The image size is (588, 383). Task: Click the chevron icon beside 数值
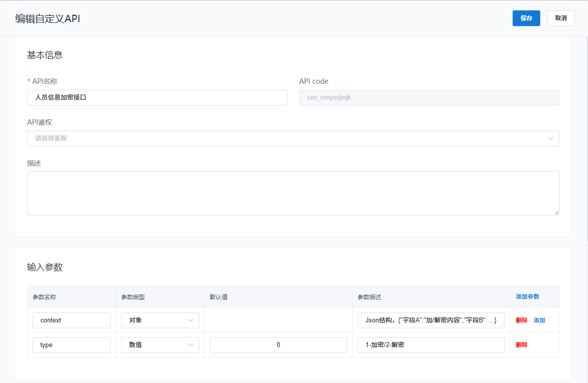click(191, 345)
